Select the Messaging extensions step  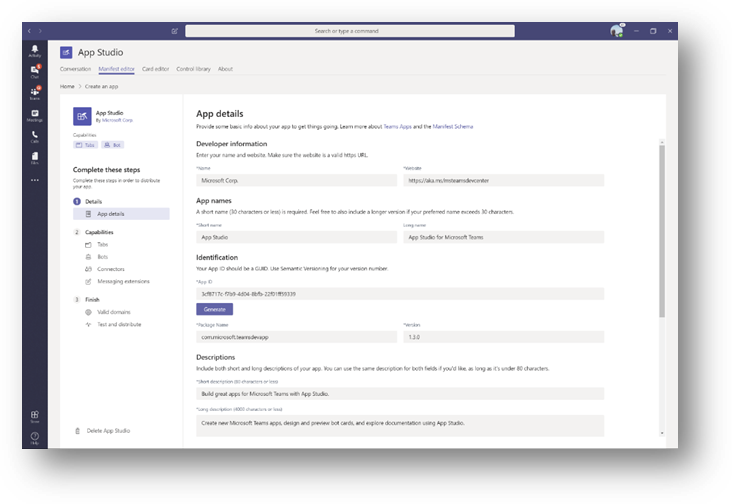(x=123, y=281)
